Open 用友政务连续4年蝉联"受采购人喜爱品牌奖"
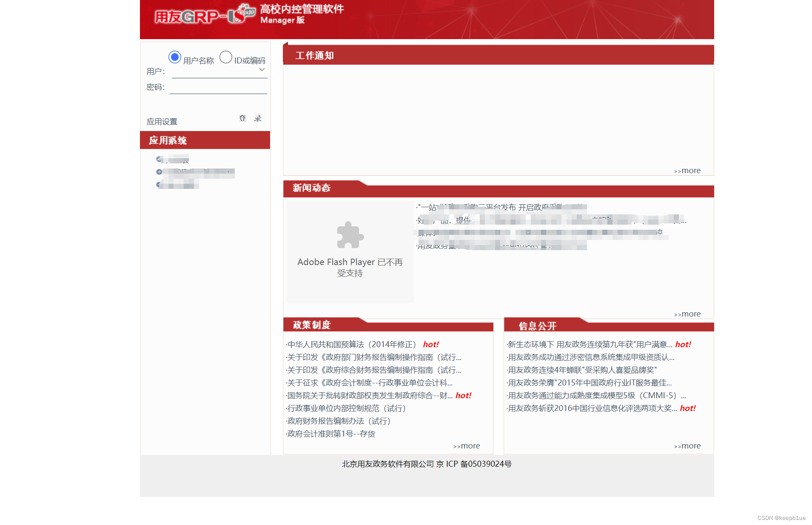Screen dimensions: 812x525 582,370
